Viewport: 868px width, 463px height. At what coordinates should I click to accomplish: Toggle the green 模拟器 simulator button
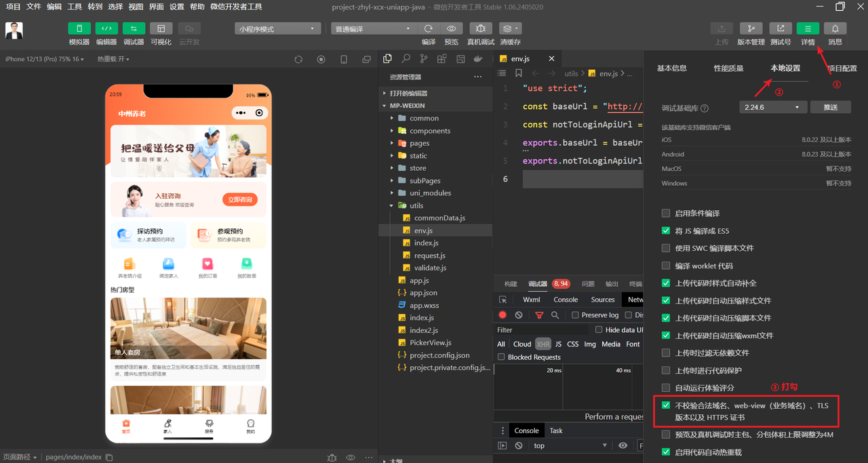click(x=79, y=28)
